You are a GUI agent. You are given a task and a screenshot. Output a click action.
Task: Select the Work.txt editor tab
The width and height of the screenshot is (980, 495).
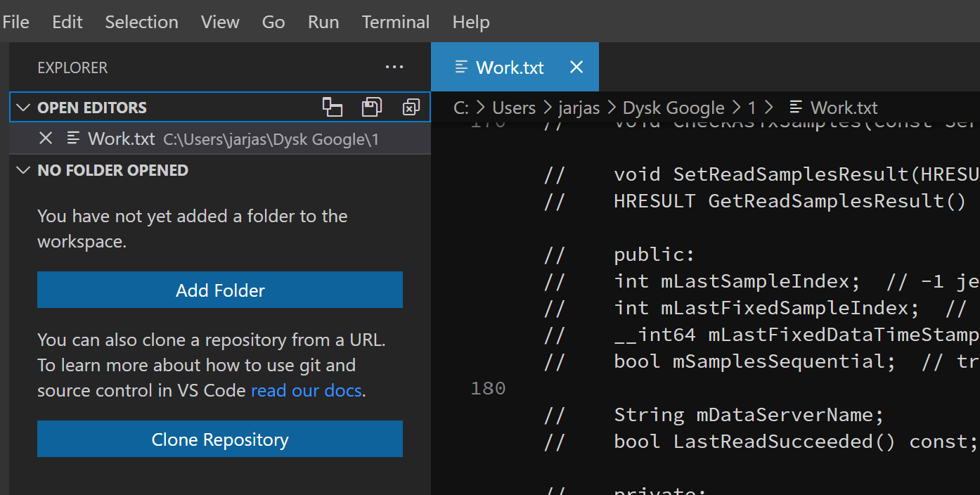click(509, 67)
